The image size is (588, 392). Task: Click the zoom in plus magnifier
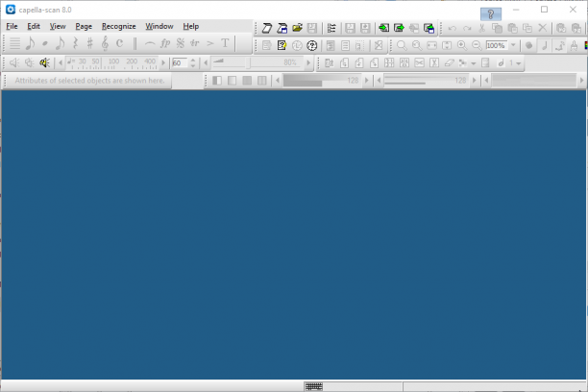click(462, 45)
